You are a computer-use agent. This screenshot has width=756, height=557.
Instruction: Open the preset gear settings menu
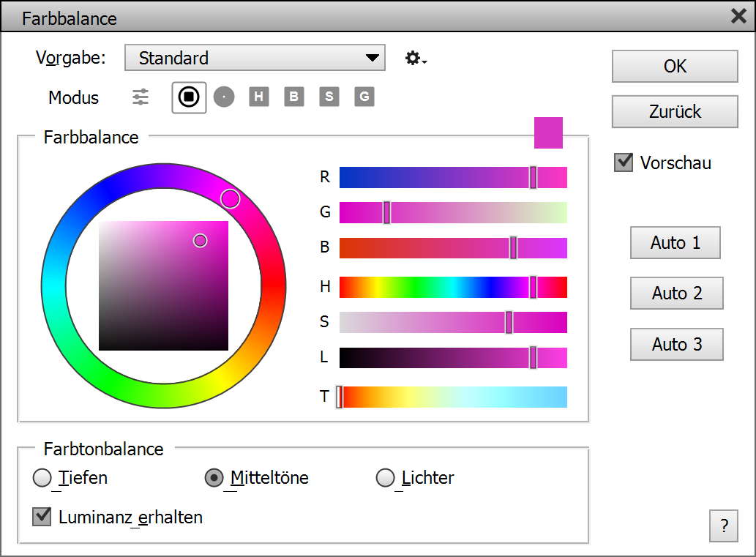click(x=415, y=59)
